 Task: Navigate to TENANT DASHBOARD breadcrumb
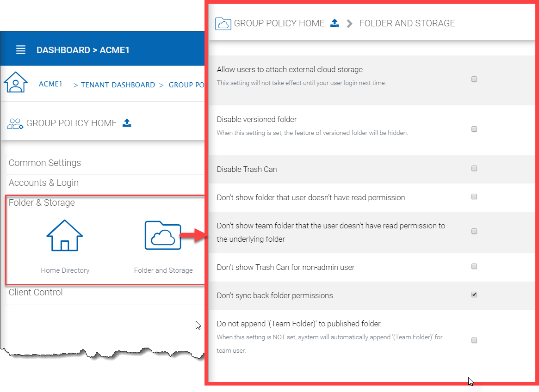click(118, 85)
